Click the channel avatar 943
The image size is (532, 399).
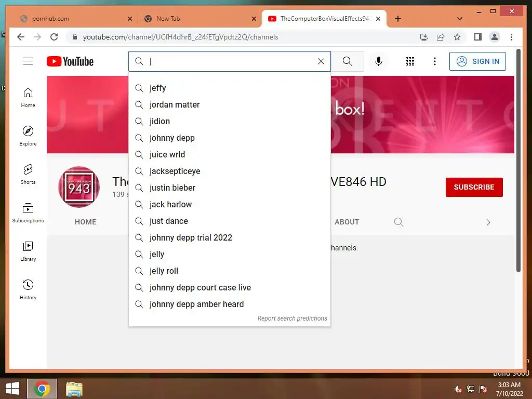[x=79, y=187]
